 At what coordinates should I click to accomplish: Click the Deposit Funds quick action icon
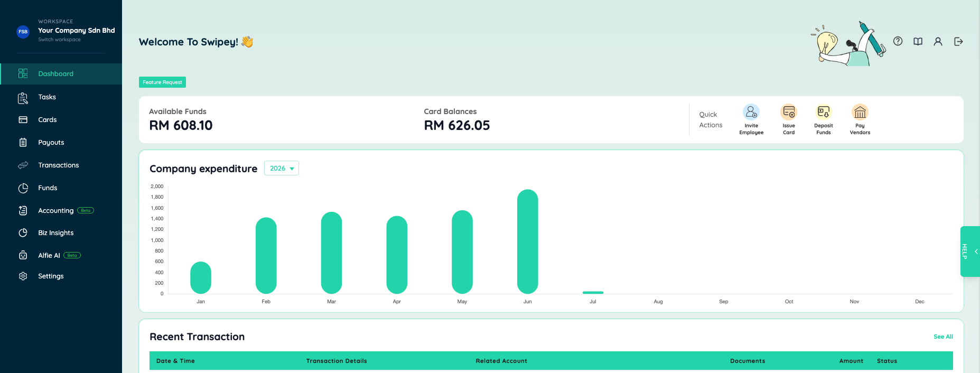click(x=823, y=112)
